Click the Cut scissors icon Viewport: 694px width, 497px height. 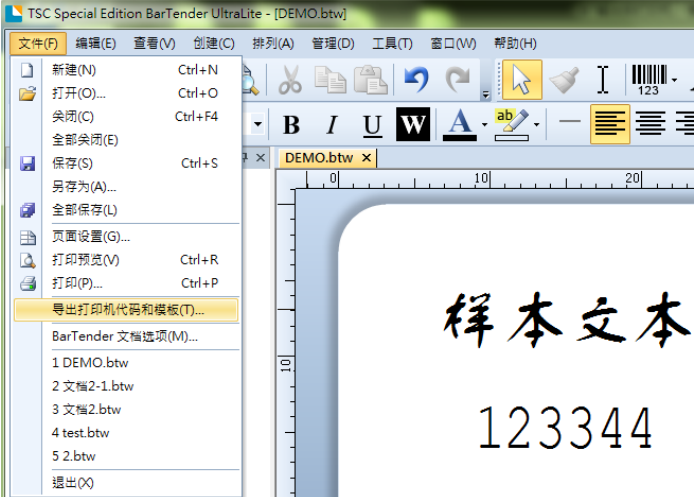(290, 80)
